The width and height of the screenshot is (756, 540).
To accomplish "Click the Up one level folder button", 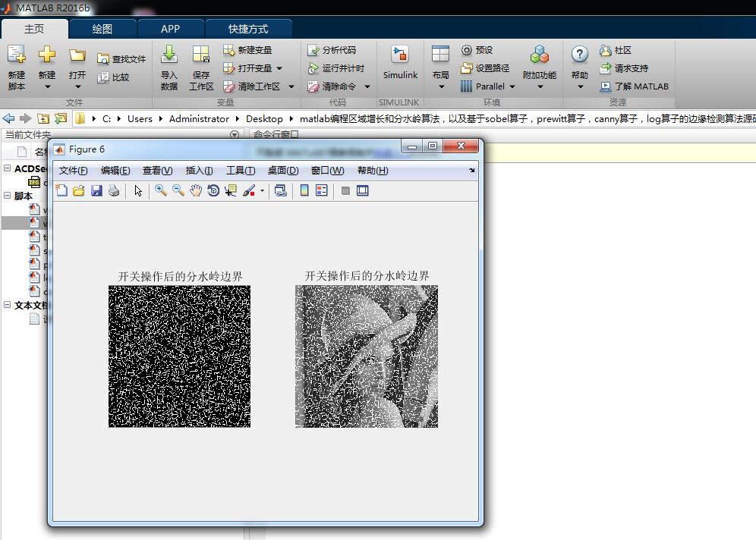I will click(43, 118).
